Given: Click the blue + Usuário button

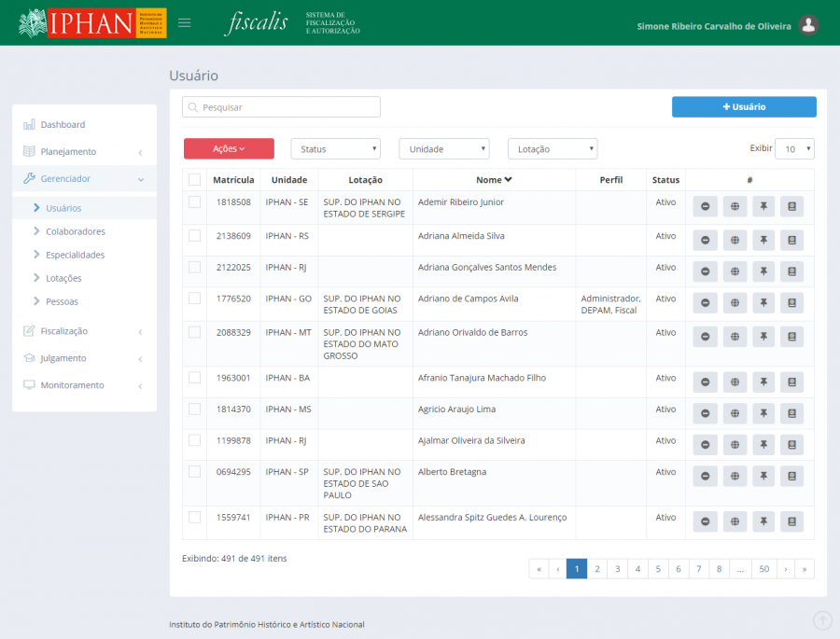Looking at the screenshot, I should tap(744, 107).
